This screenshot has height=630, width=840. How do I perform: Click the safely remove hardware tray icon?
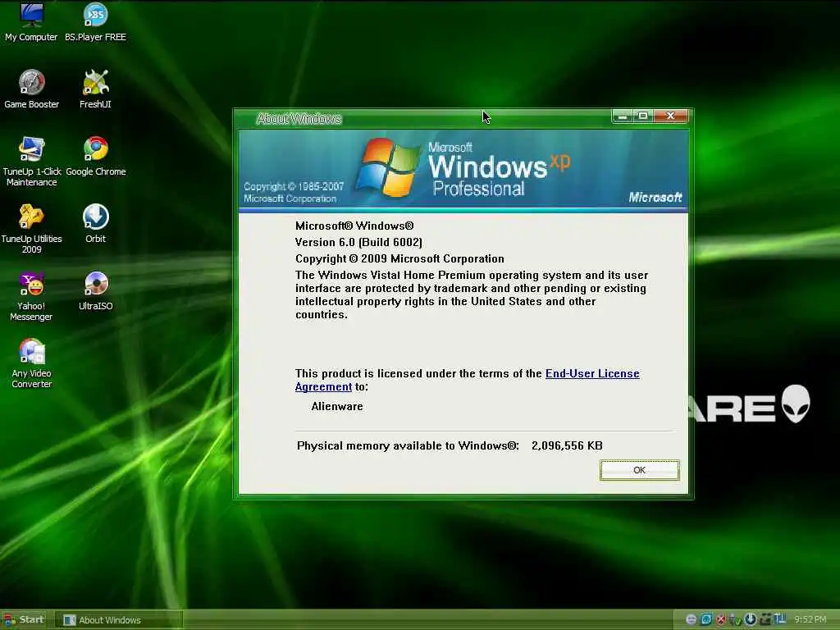735,619
